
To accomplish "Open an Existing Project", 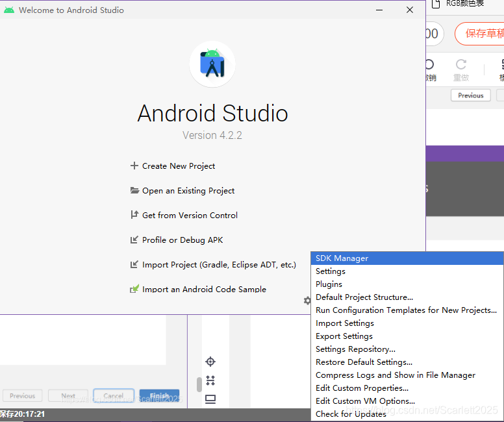I will pos(188,191).
